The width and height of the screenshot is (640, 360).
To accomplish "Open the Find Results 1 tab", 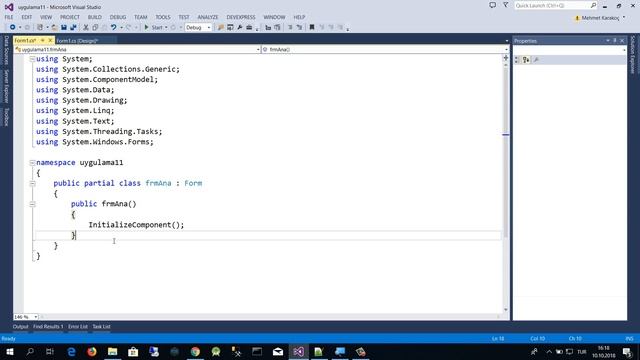I will point(48,327).
